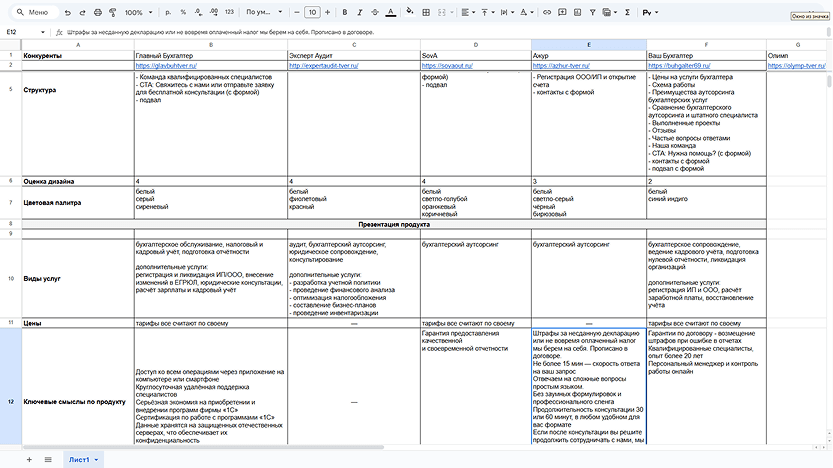Open horizontal align dropdown
The width and height of the screenshot is (833, 468).
click(468, 12)
